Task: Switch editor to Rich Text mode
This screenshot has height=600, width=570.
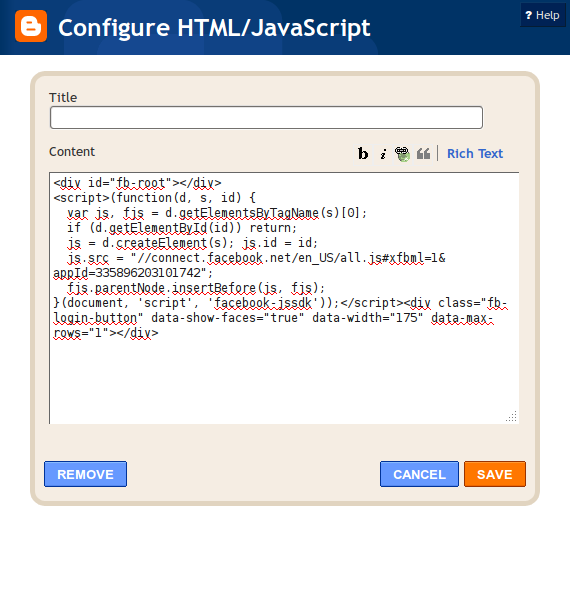Action: pos(475,153)
